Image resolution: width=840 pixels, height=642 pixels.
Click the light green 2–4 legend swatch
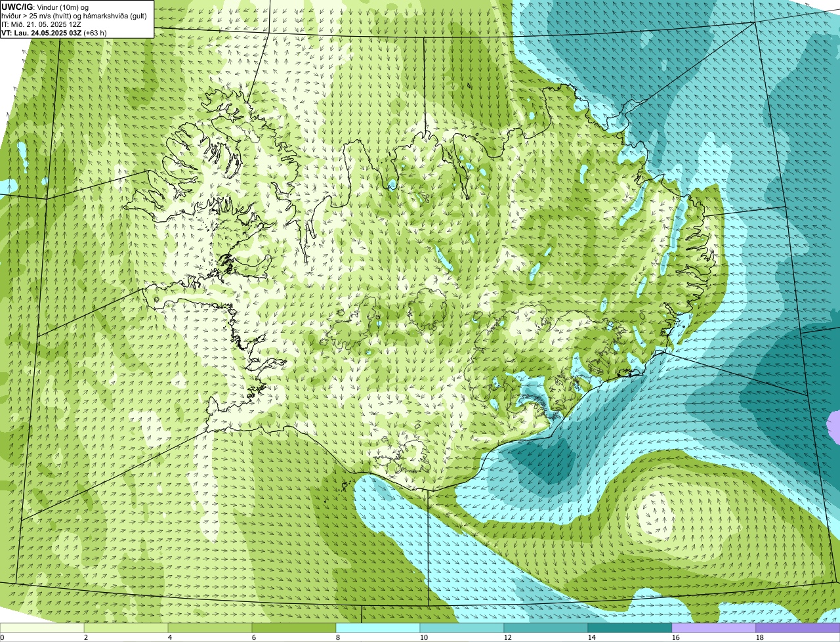pos(126,628)
